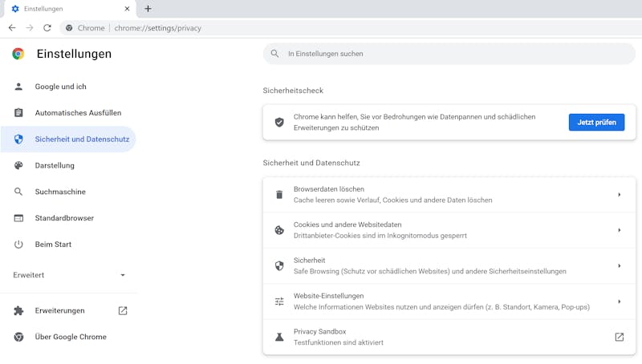642x364 pixels.
Task: Click the Website-Einstellungen sliders icon
Action: [x=279, y=301]
